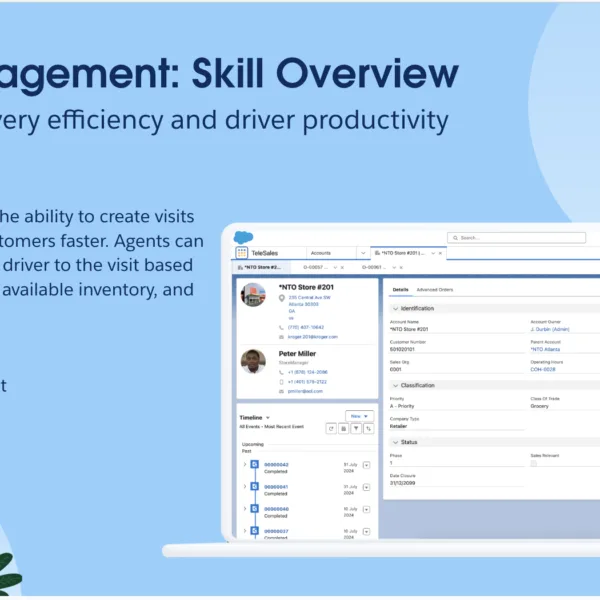Open the dropdown on the O-00057 subtab
600x600 pixels.
(x=335, y=267)
